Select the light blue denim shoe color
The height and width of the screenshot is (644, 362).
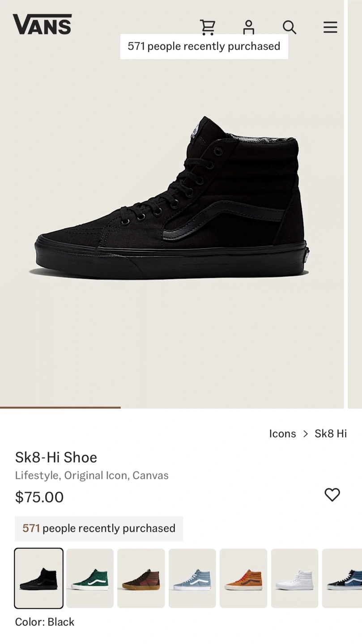point(192,578)
